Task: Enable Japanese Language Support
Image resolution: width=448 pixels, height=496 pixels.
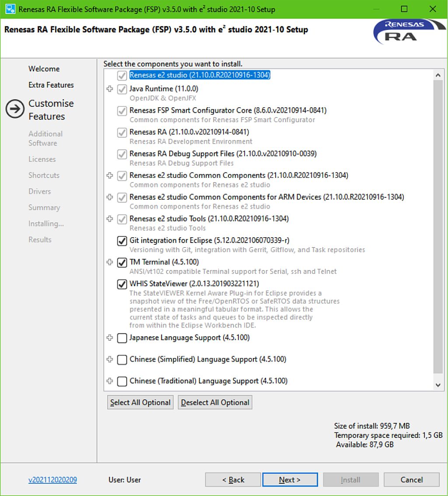Action: pyautogui.click(x=122, y=338)
